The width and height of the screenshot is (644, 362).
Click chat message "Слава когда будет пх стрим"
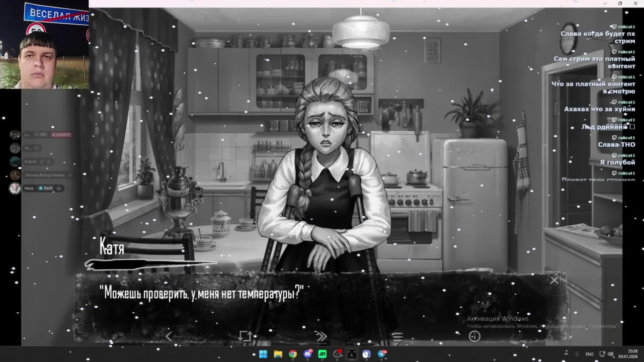click(598, 37)
